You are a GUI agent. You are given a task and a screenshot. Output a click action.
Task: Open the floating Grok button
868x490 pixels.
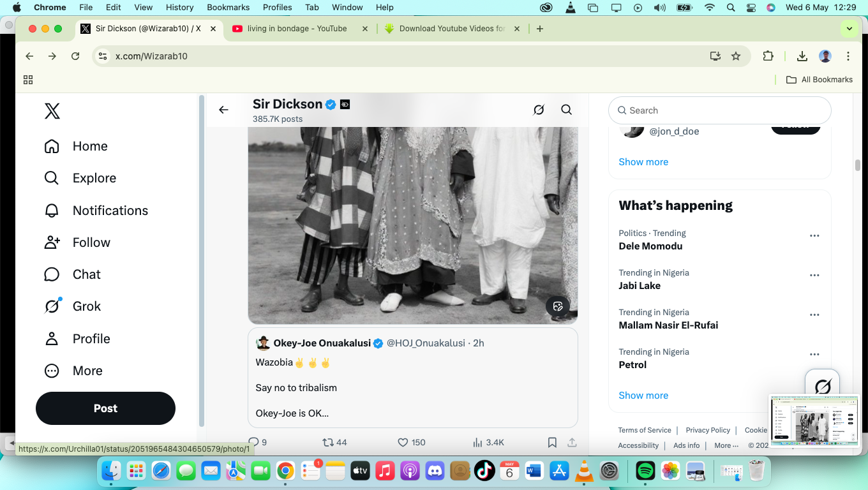click(x=823, y=386)
